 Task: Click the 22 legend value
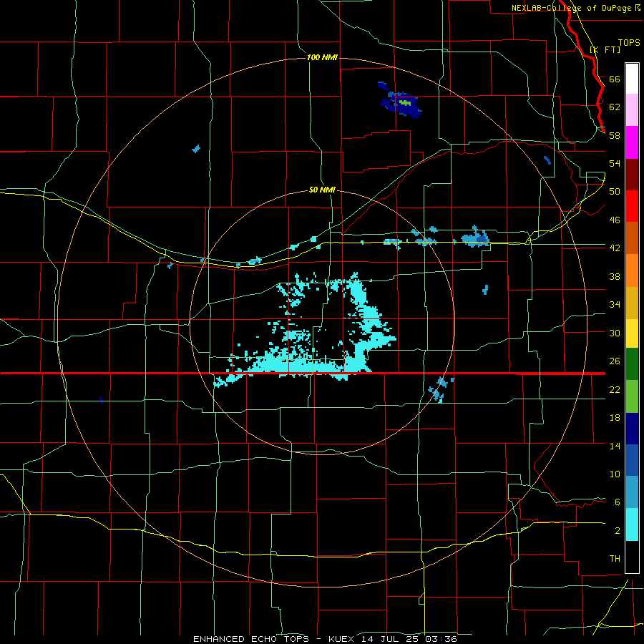click(x=615, y=389)
